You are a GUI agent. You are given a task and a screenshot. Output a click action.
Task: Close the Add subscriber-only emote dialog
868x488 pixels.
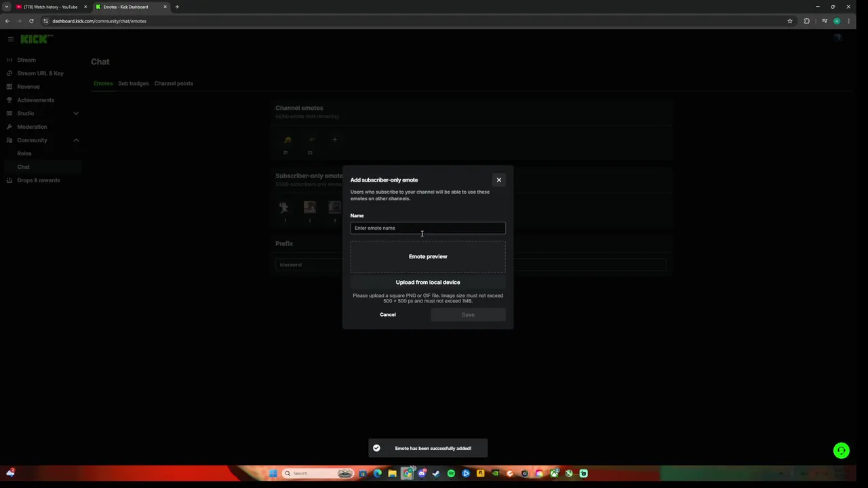pyautogui.click(x=498, y=180)
